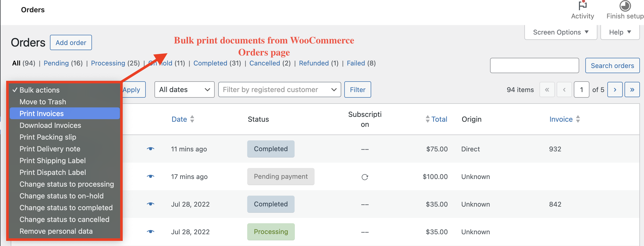Click the $75.00 total amount
The width and height of the screenshot is (644, 246).
point(437,149)
